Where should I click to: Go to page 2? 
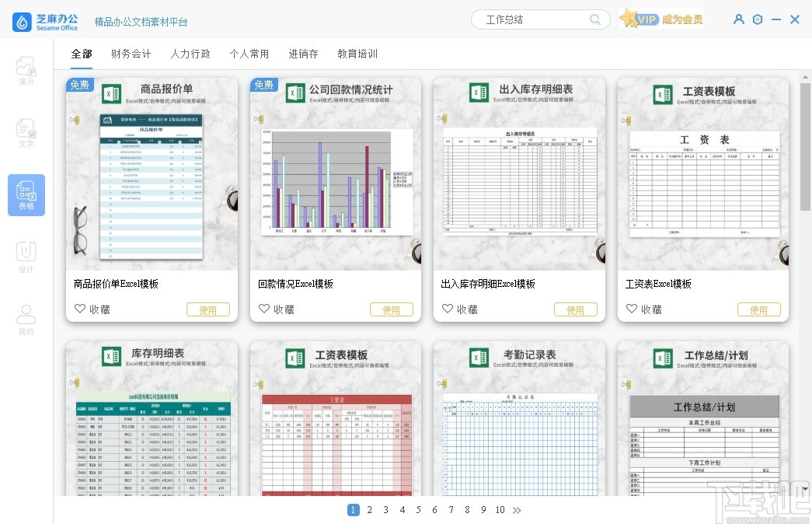tap(369, 510)
